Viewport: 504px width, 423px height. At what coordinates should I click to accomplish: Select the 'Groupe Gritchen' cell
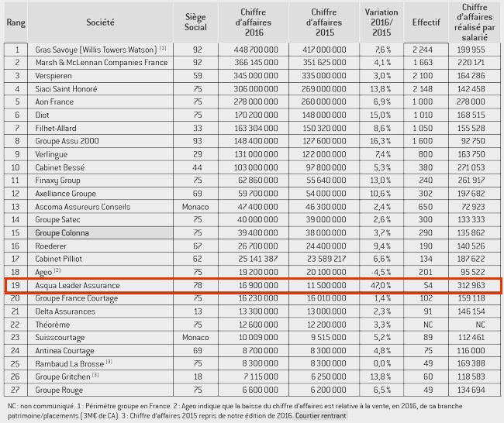click(100, 377)
